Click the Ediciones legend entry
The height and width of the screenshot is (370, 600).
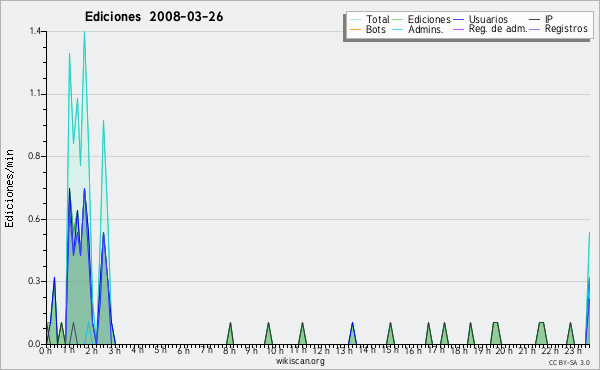422,19
